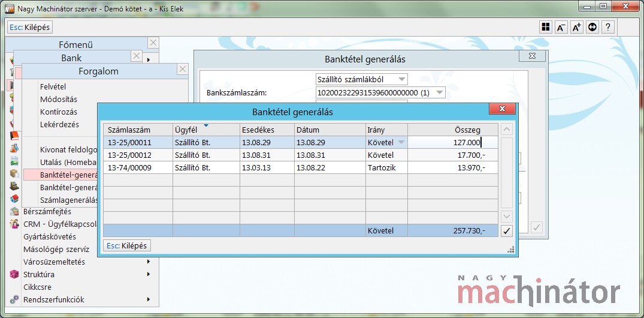644x318 pixels.
Task: Click the red book icon in main menu
Action: (x=14, y=136)
